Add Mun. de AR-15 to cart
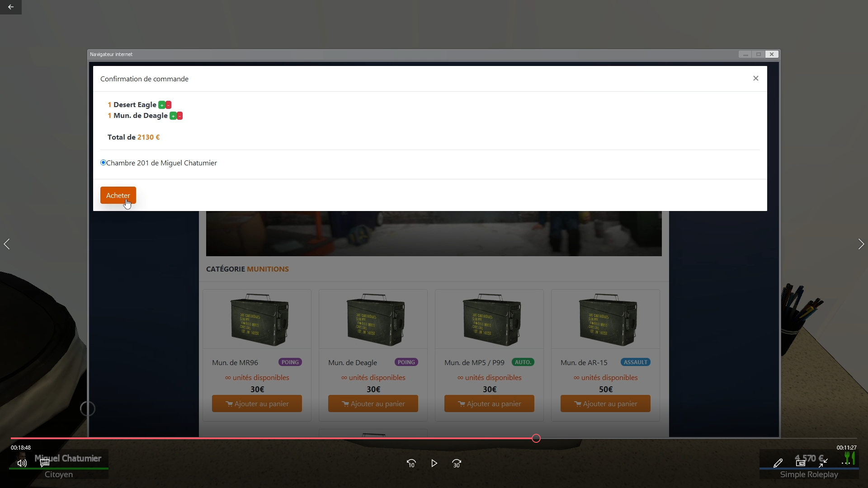This screenshot has height=488, width=868. 605,404
